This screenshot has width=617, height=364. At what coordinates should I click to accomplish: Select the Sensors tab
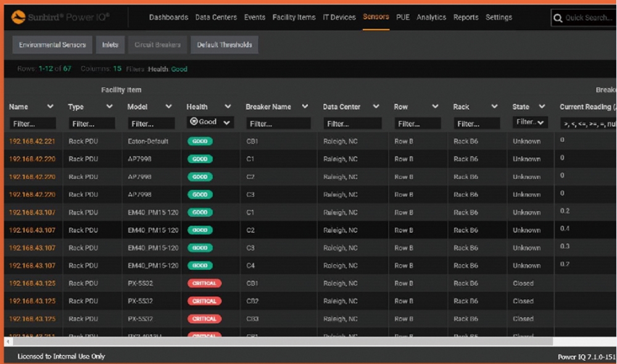coord(376,17)
